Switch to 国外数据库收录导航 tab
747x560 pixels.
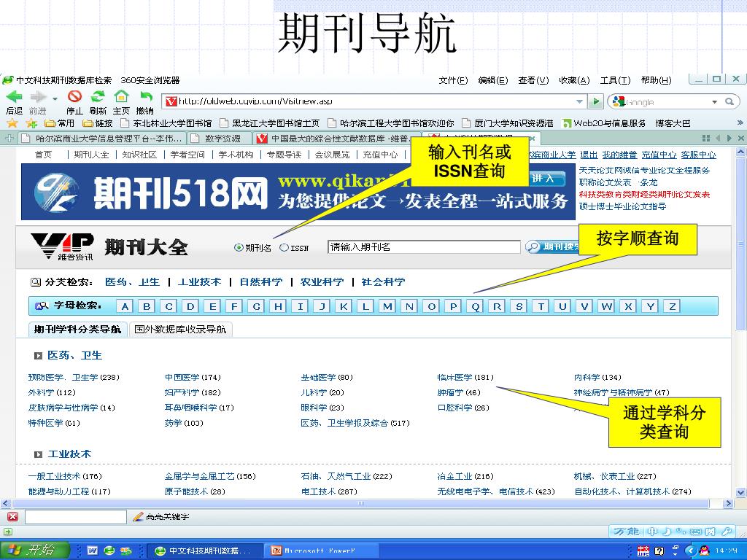tap(180, 330)
